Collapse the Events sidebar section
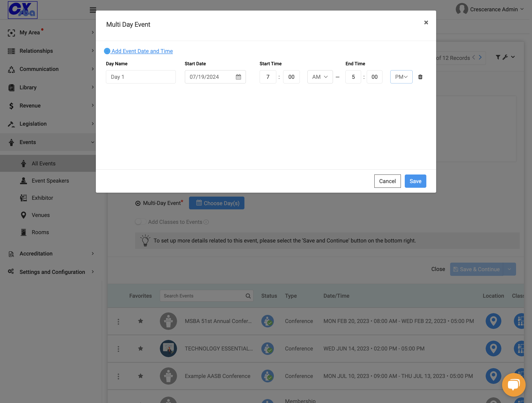This screenshot has width=532, height=403. coord(48,142)
